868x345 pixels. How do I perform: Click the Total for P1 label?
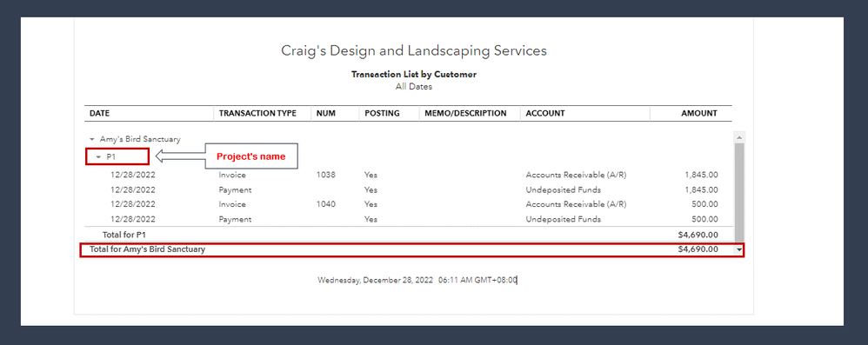(124, 235)
